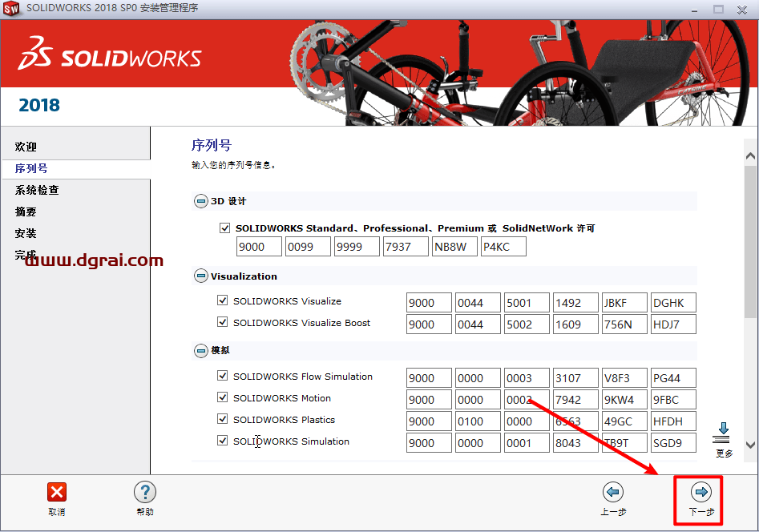This screenshot has height=532, width=759.
Task: Click serial field NB8W
Action: point(454,247)
